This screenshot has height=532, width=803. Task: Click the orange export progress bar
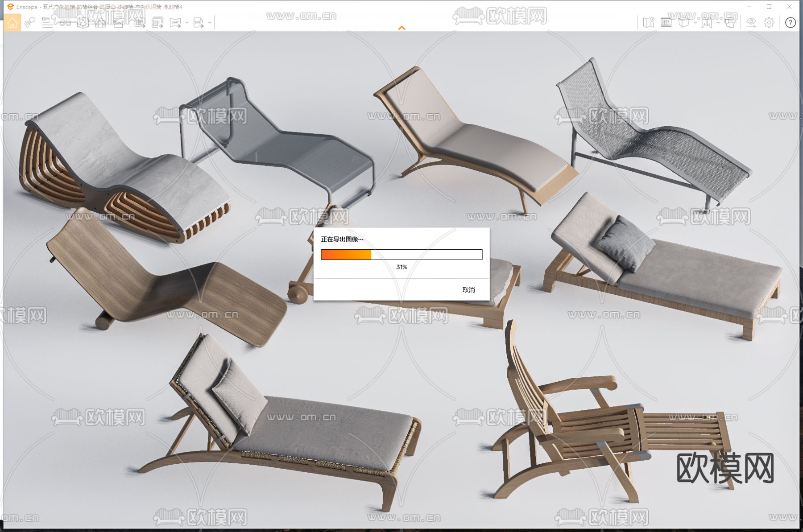401,255
